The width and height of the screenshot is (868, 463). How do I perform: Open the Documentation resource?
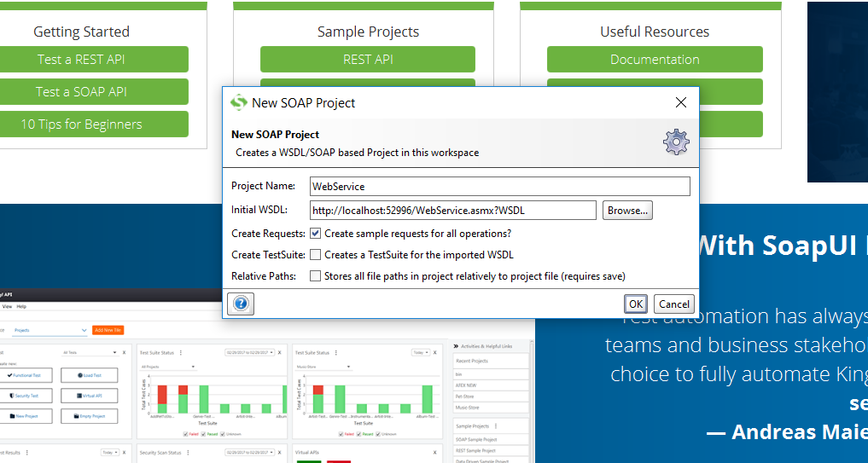(x=655, y=59)
